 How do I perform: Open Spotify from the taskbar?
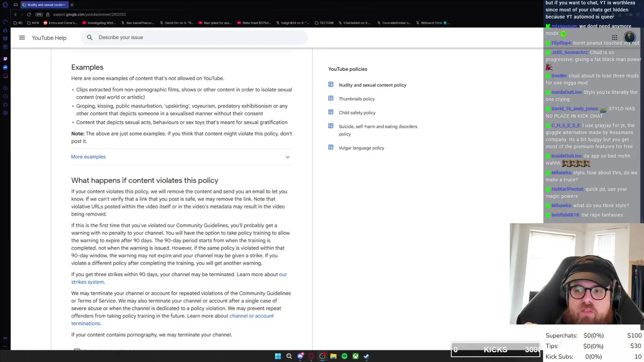pos(344,356)
